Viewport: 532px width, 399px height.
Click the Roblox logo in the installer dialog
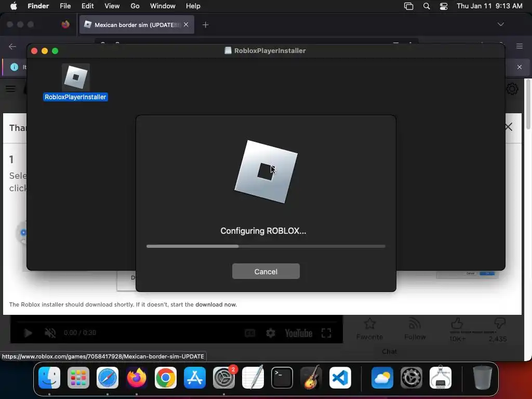point(266,171)
